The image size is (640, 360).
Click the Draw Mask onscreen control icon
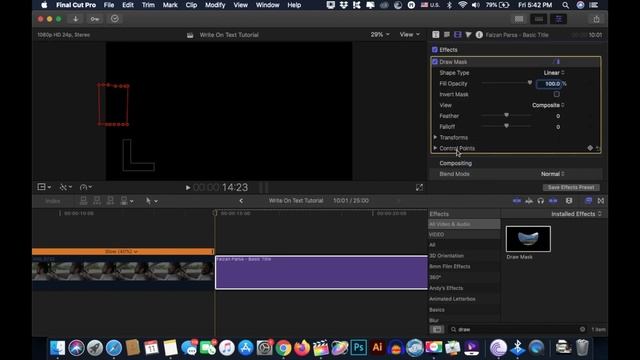557,62
